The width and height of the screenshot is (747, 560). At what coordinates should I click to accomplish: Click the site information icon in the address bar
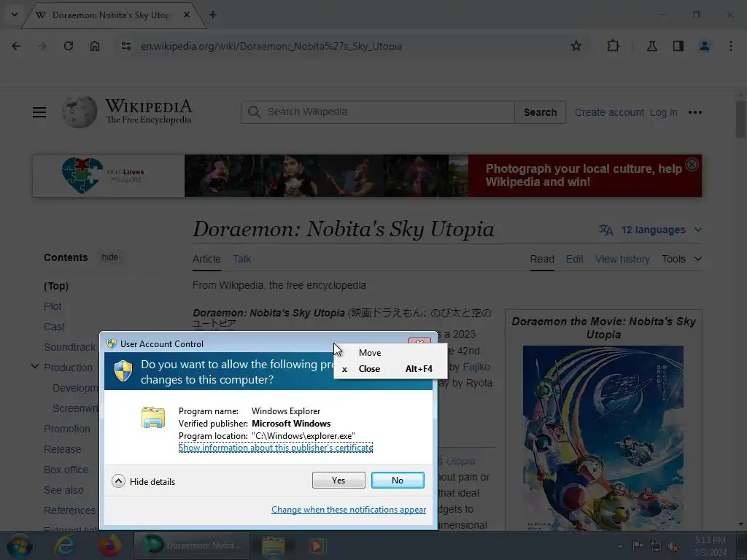coord(125,46)
